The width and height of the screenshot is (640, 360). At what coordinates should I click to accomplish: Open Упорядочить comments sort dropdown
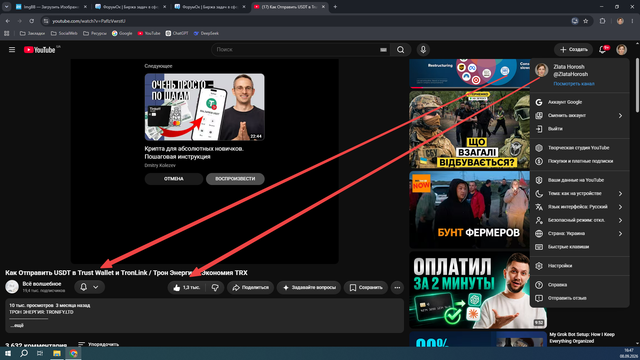coord(98,344)
